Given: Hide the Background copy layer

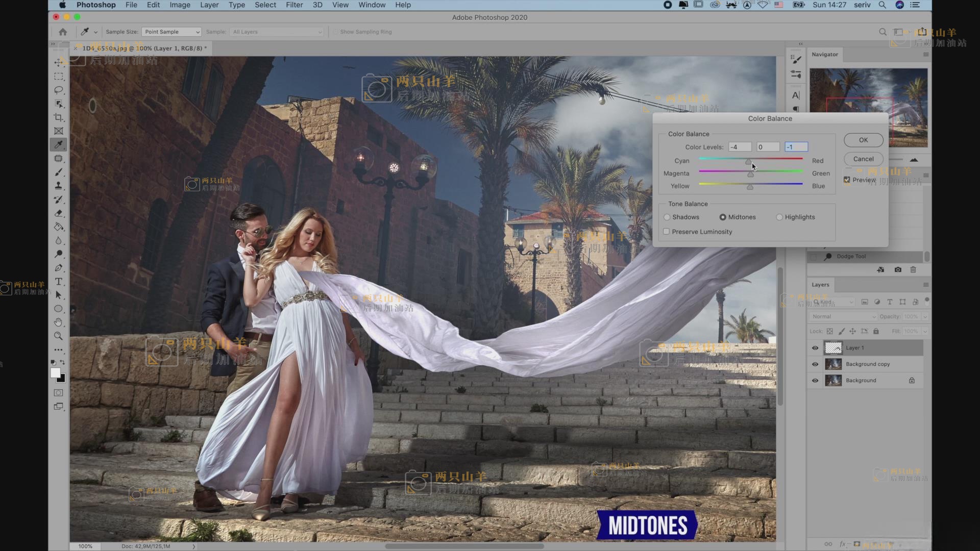Looking at the screenshot, I should pyautogui.click(x=815, y=364).
